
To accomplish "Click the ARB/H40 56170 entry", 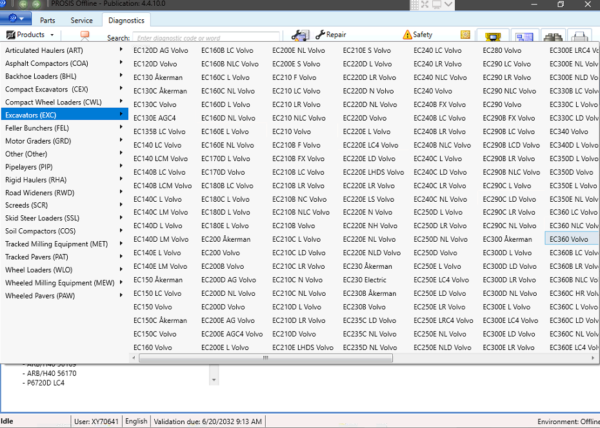I will pyautogui.click(x=50, y=373).
